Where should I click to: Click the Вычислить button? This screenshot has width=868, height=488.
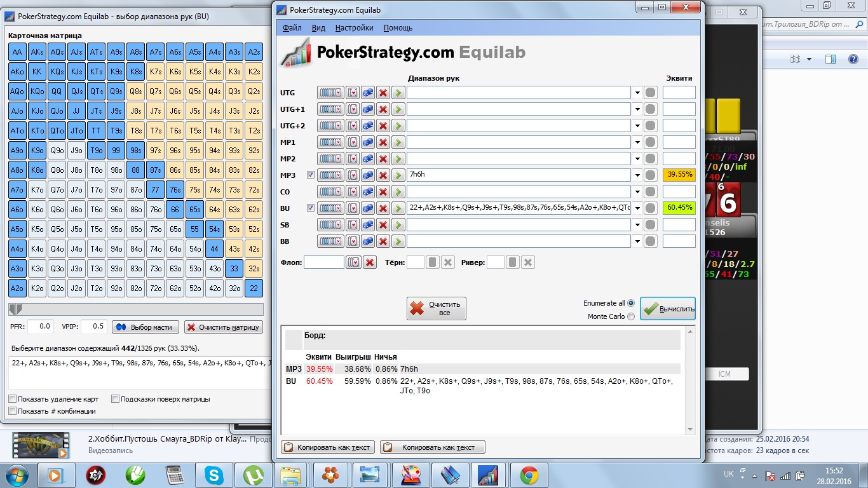pyautogui.click(x=668, y=309)
